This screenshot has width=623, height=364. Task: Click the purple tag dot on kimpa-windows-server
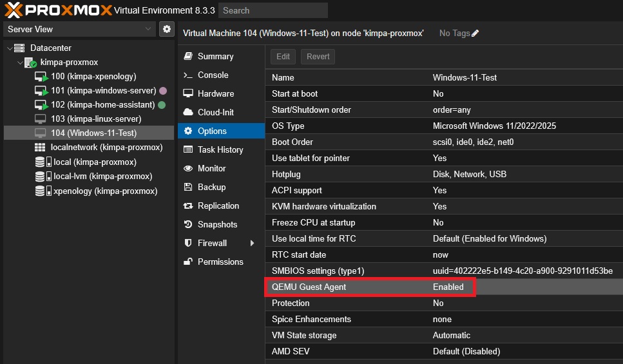[163, 91]
